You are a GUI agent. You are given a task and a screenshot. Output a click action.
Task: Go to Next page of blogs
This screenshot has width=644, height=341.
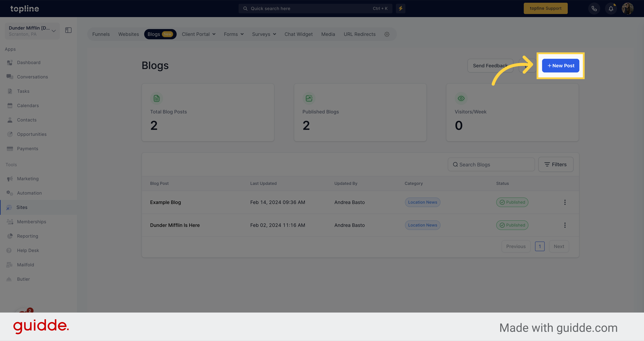pyautogui.click(x=559, y=246)
